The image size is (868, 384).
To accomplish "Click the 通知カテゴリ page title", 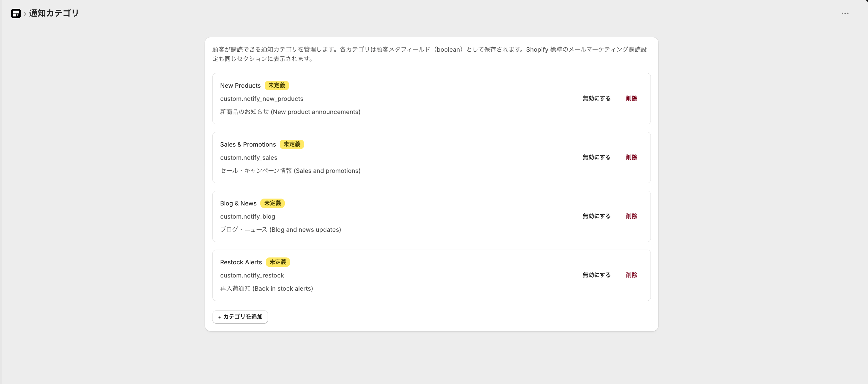I will [54, 13].
